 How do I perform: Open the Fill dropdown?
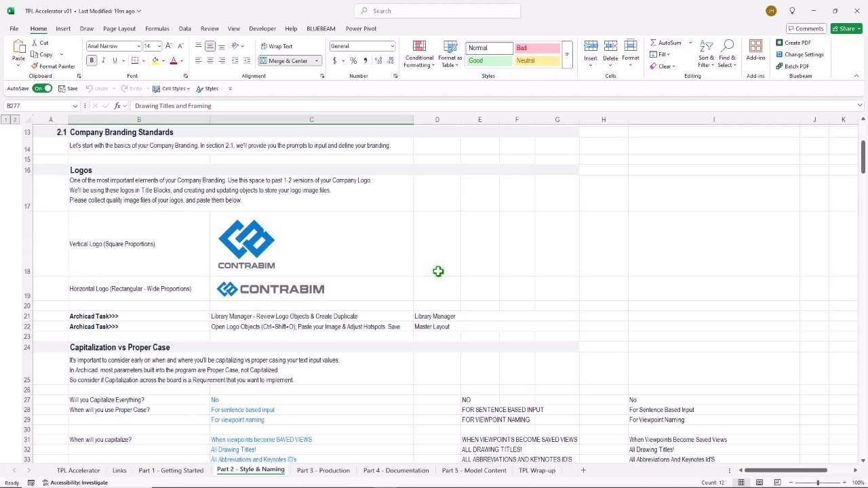(660, 54)
